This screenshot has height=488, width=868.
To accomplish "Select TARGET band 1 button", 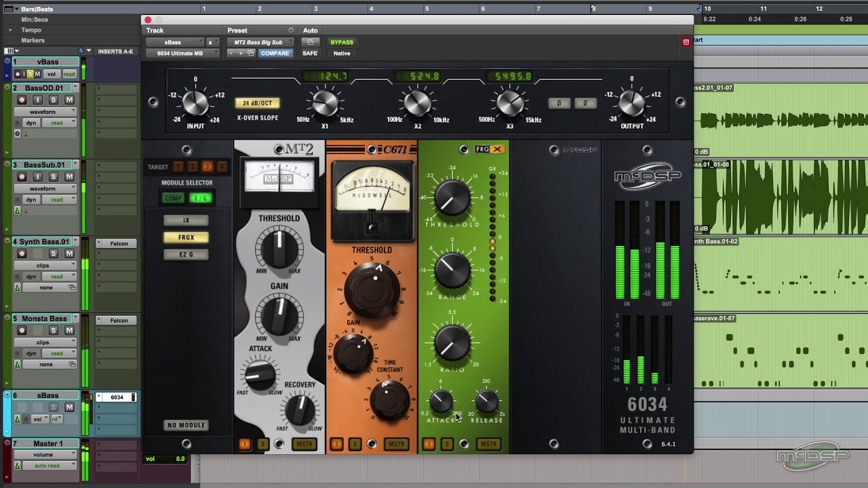I will click(x=178, y=167).
